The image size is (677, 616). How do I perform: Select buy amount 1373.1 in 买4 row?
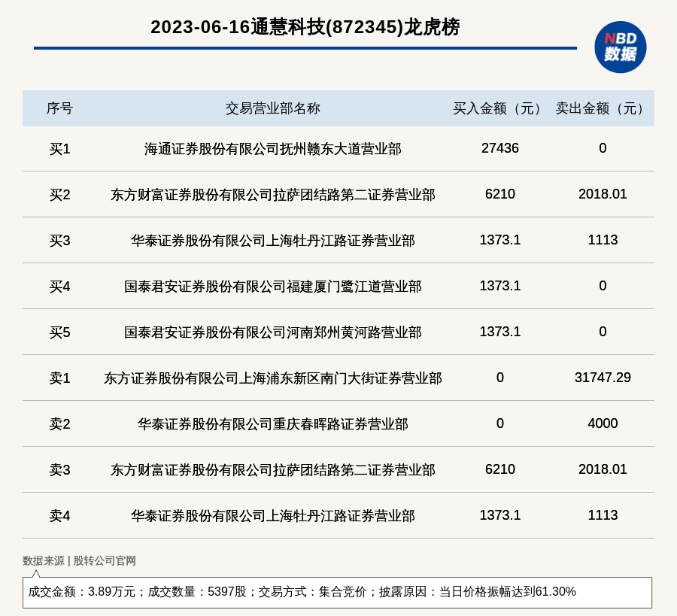pos(500,285)
